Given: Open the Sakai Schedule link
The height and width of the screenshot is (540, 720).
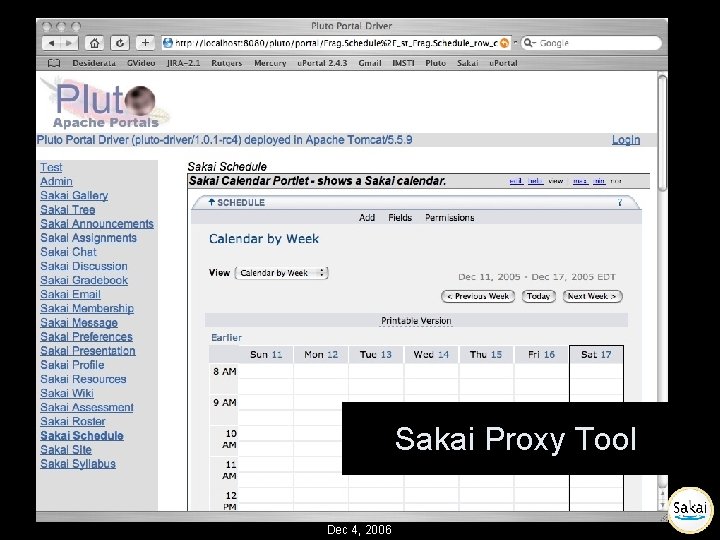Looking at the screenshot, I should (x=82, y=436).
